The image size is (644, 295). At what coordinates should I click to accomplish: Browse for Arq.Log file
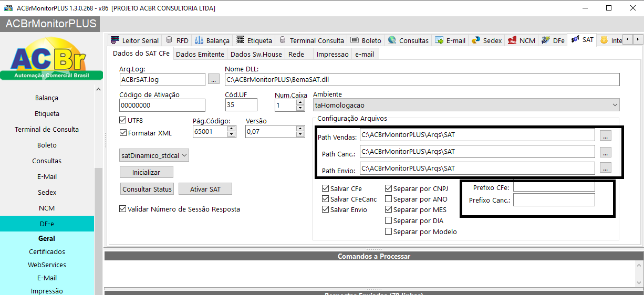(213, 79)
